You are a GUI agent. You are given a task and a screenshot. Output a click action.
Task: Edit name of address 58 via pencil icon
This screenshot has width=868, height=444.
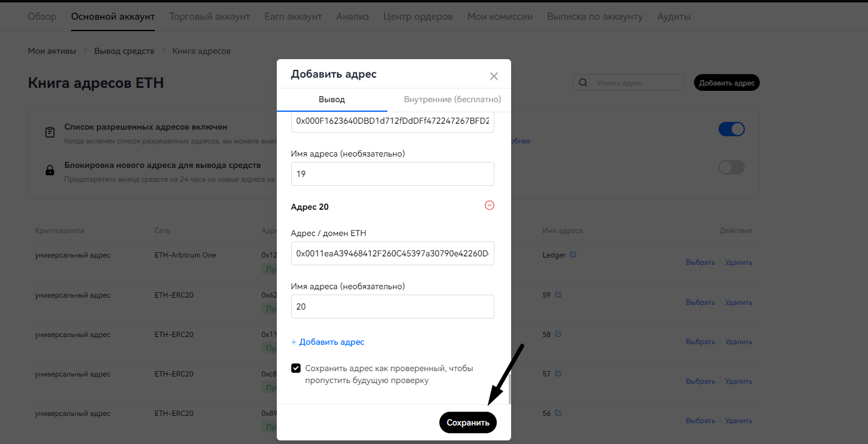[x=558, y=334]
